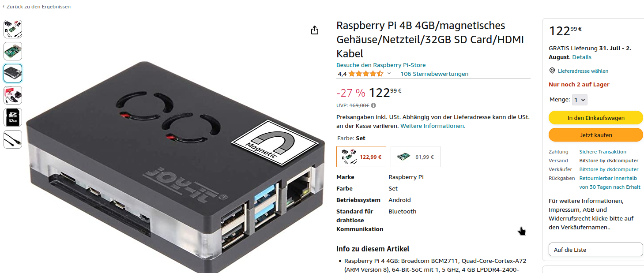Choose the board-only variant for 81,99 €
Image resolution: width=644 pixels, height=273 pixels.
coord(415,157)
